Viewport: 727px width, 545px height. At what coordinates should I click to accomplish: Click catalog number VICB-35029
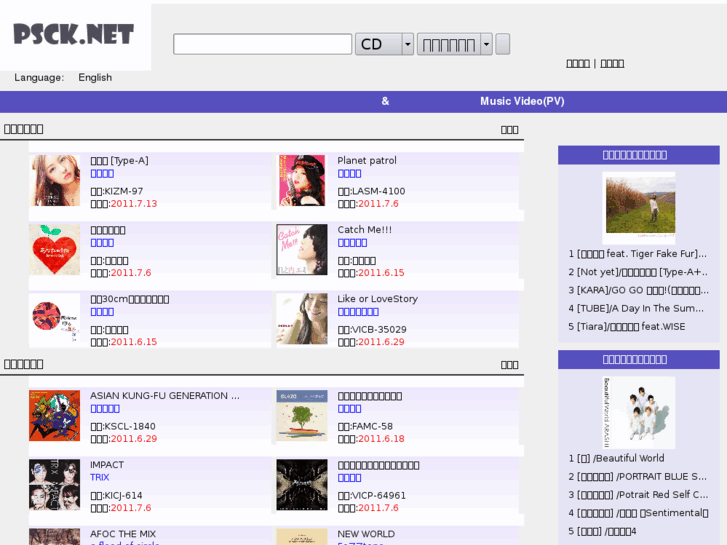coord(379,329)
